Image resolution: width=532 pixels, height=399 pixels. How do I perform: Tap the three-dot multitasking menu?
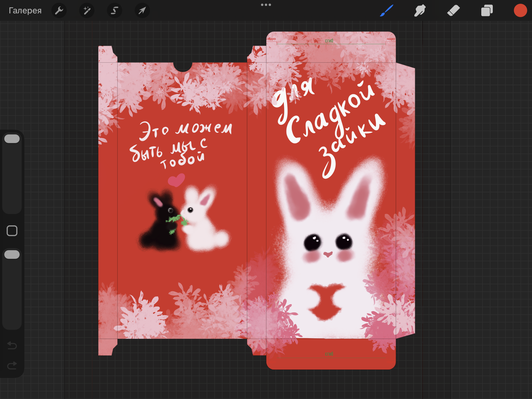(266, 5)
